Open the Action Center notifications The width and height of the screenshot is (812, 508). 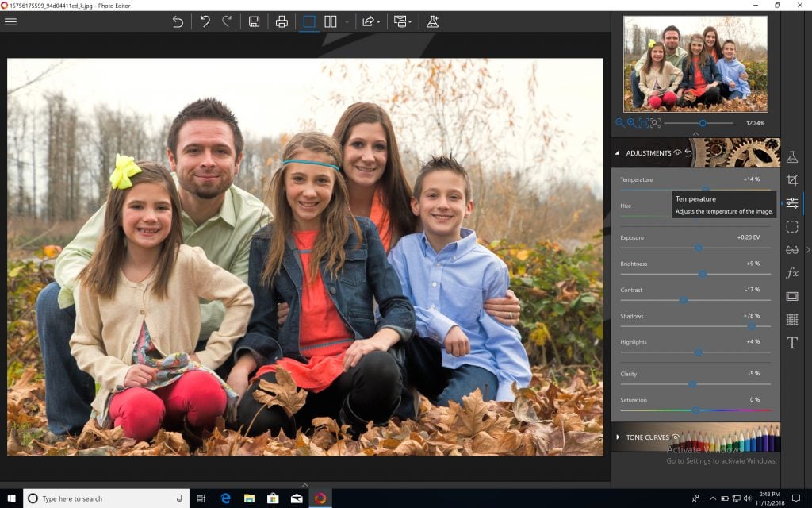(796, 498)
